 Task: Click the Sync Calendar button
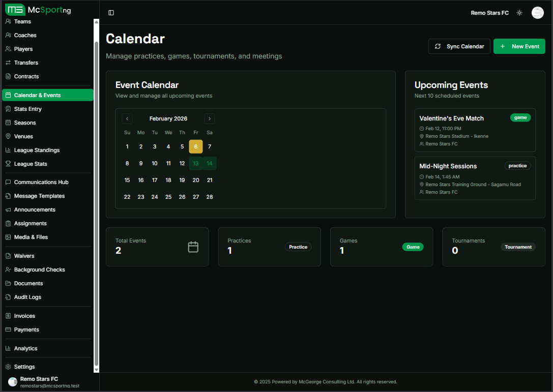tap(459, 46)
